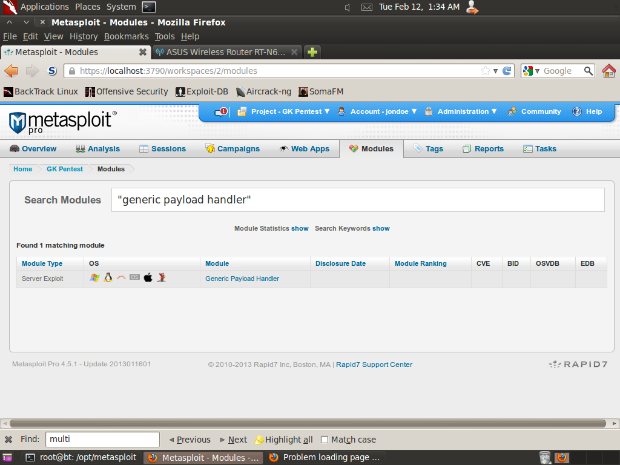The width and height of the screenshot is (620, 465).
Task: Click the Firefox icon in bottom-right tray
Action: click(562, 458)
